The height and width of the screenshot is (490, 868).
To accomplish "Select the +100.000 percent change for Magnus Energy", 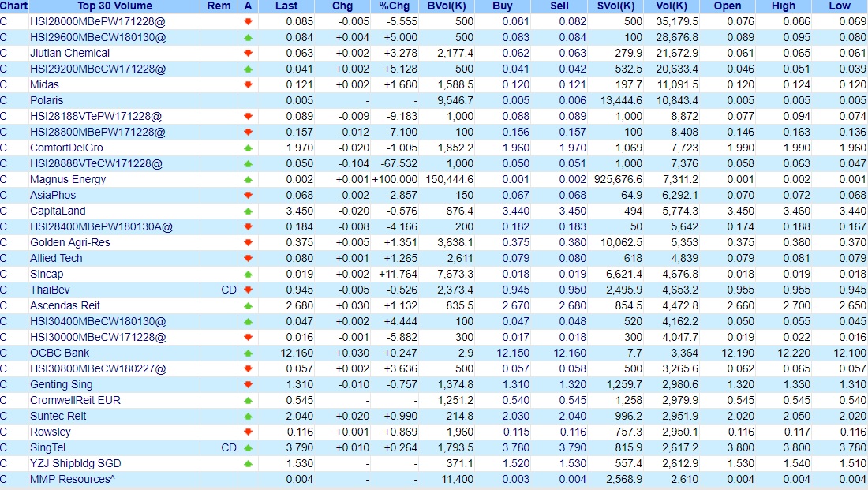I will [395, 179].
